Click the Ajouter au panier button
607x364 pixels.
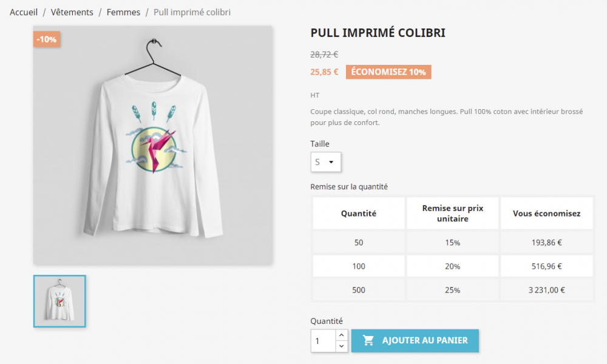pos(415,340)
